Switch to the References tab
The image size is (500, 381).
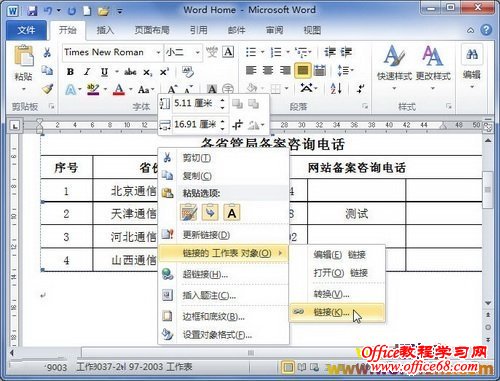pos(199,30)
